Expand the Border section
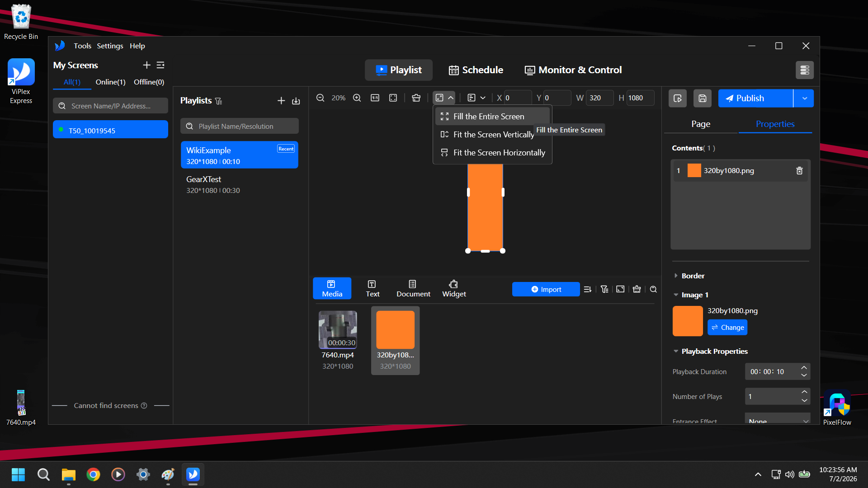Screen dimensions: 868x488 click(x=676, y=276)
